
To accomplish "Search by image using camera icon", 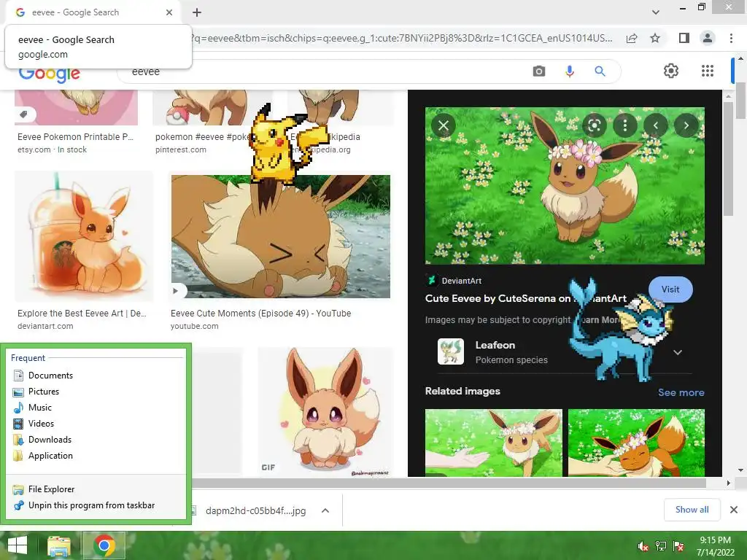I will pyautogui.click(x=539, y=71).
